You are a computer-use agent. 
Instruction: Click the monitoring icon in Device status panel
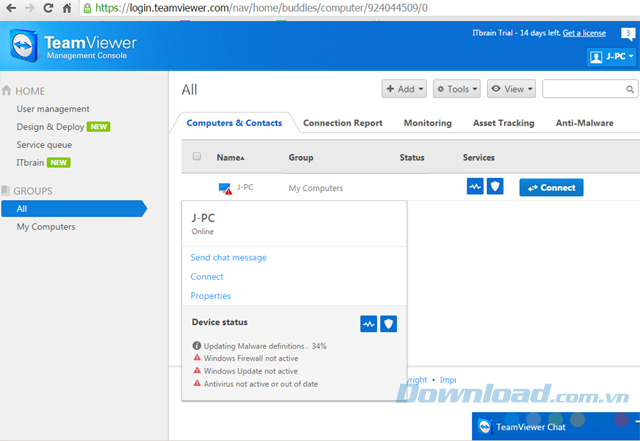[369, 323]
